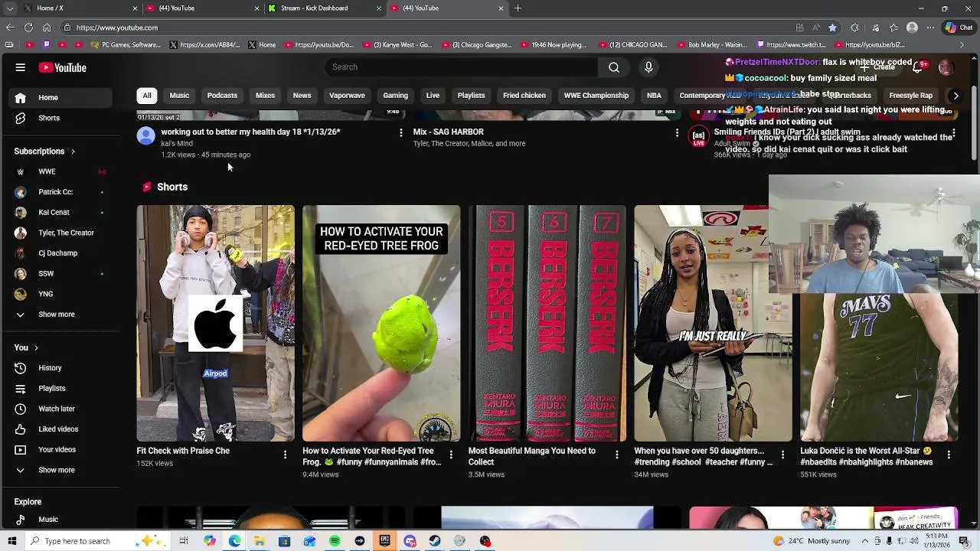Select the Fried chicken filter chip
980x551 pixels.
point(524,96)
